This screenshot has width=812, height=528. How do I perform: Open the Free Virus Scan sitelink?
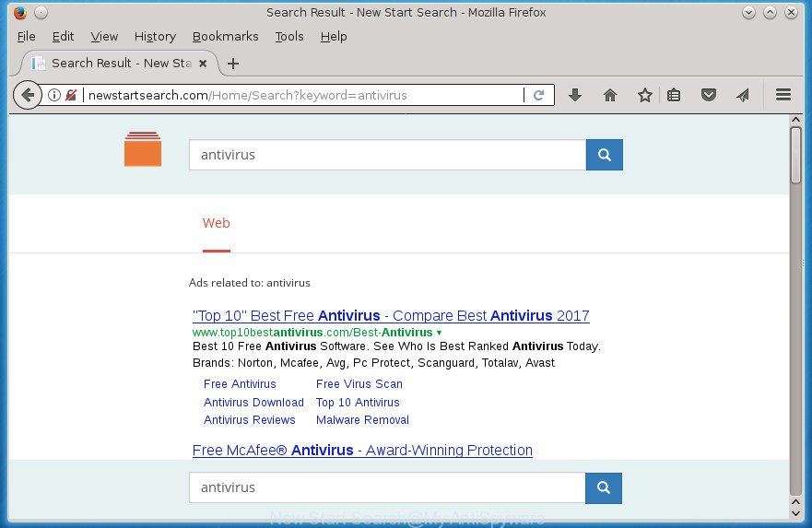359,384
